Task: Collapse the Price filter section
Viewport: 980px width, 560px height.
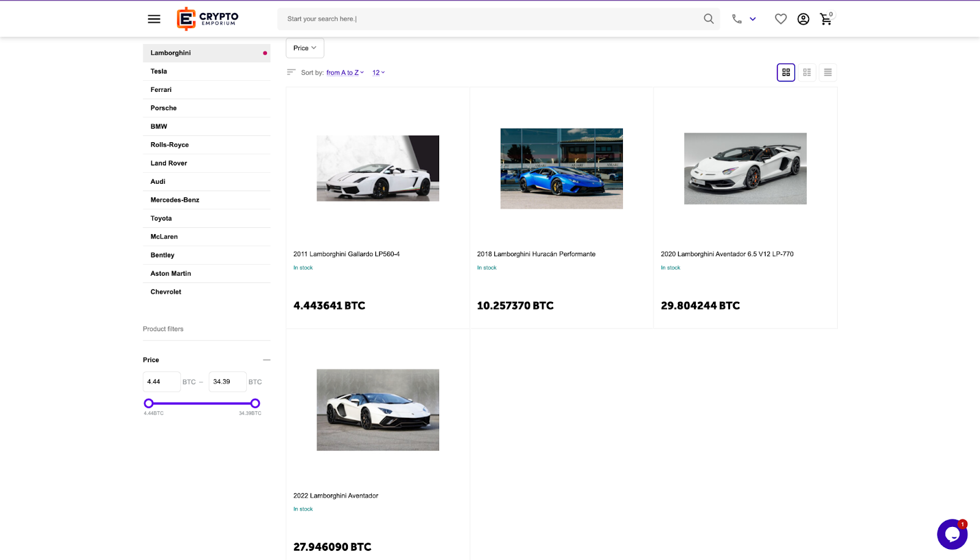Action: [266, 360]
